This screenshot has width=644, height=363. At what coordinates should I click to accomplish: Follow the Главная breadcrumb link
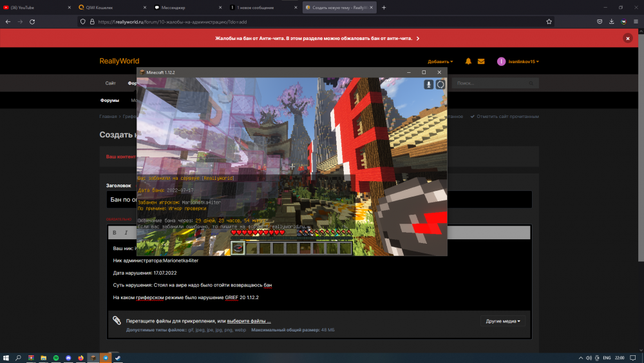(x=108, y=116)
